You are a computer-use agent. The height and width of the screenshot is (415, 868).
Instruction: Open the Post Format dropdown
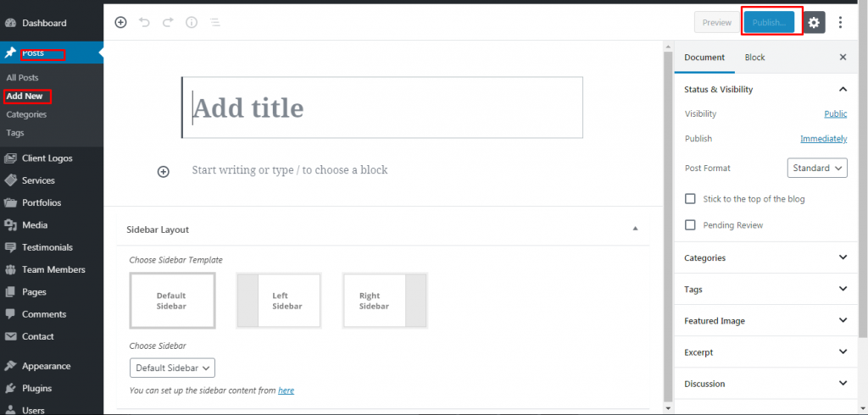coord(817,168)
